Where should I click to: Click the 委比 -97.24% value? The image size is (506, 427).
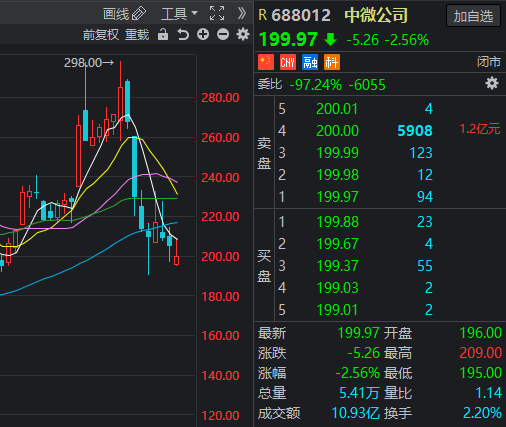tap(316, 85)
